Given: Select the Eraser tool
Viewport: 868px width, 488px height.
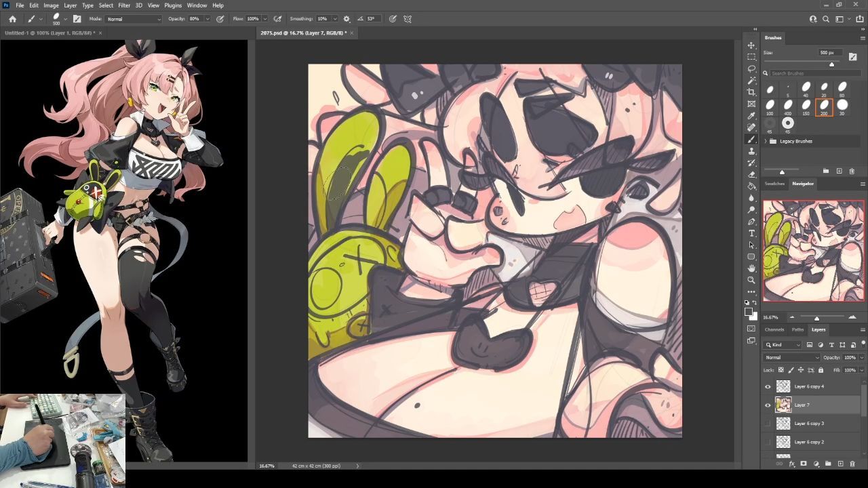Looking at the screenshot, I should 751,174.
